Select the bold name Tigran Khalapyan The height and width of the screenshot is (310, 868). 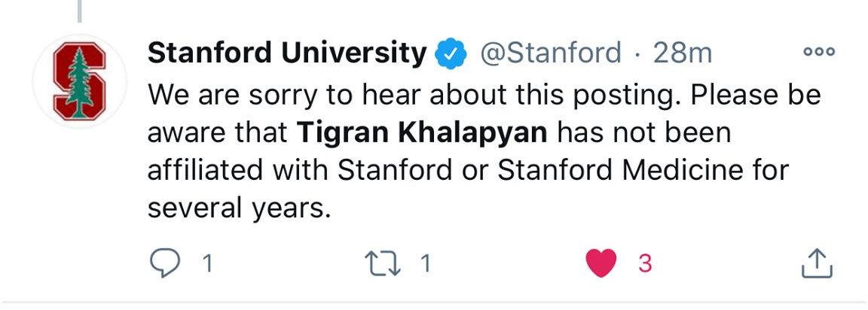pos(422,134)
